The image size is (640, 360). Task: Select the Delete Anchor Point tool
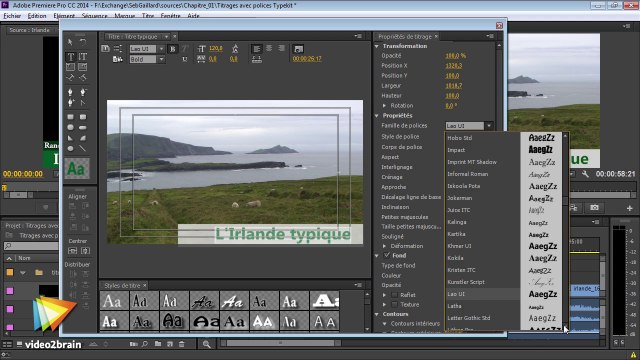click(x=83, y=92)
